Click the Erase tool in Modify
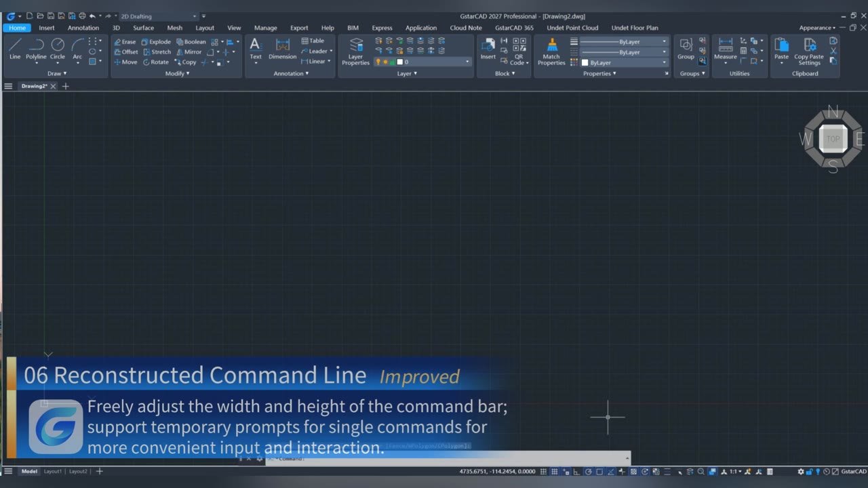Image resolution: width=868 pixels, height=488 pixels. [125, 42]
